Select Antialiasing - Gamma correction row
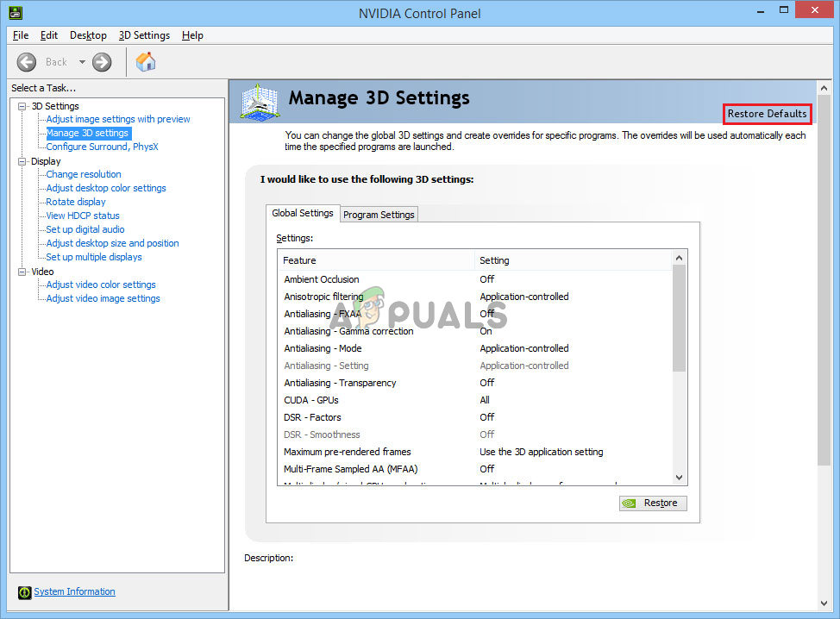The width and height of the screenshot is (840, 619). click(474, 331)
